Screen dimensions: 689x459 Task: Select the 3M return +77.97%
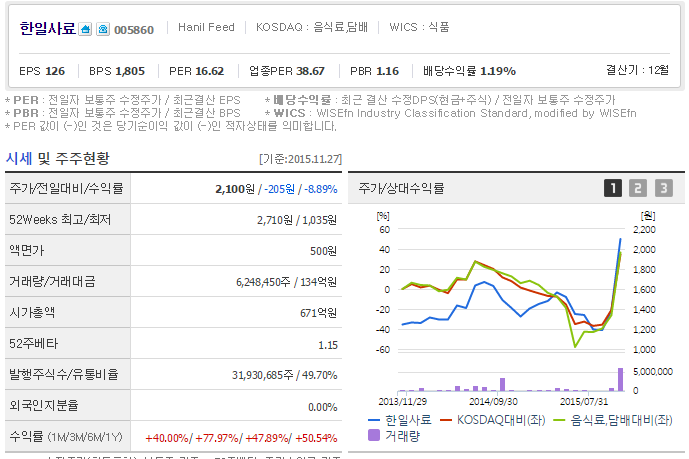point(217,438)
